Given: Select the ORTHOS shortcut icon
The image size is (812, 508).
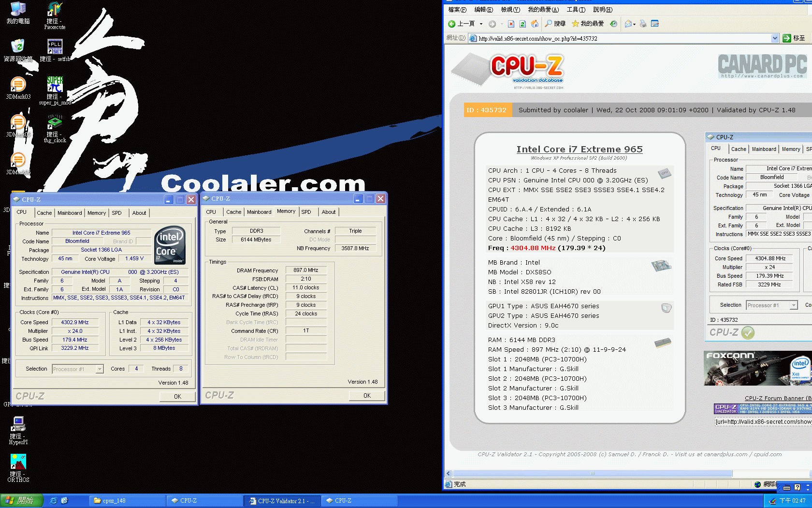Looking at the screenshot, I should coord(18,468).
